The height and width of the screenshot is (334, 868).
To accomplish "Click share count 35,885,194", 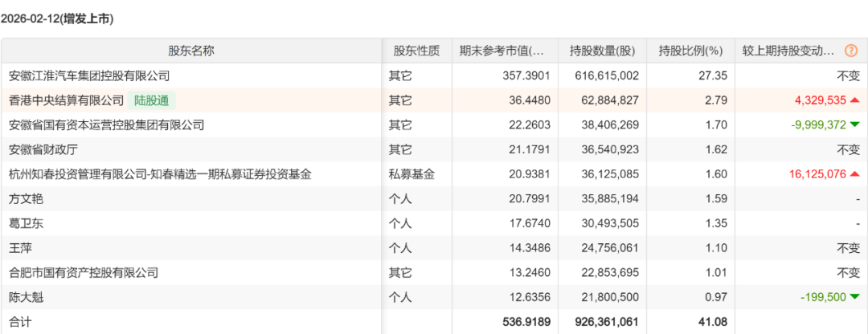I will click(609, 198).
